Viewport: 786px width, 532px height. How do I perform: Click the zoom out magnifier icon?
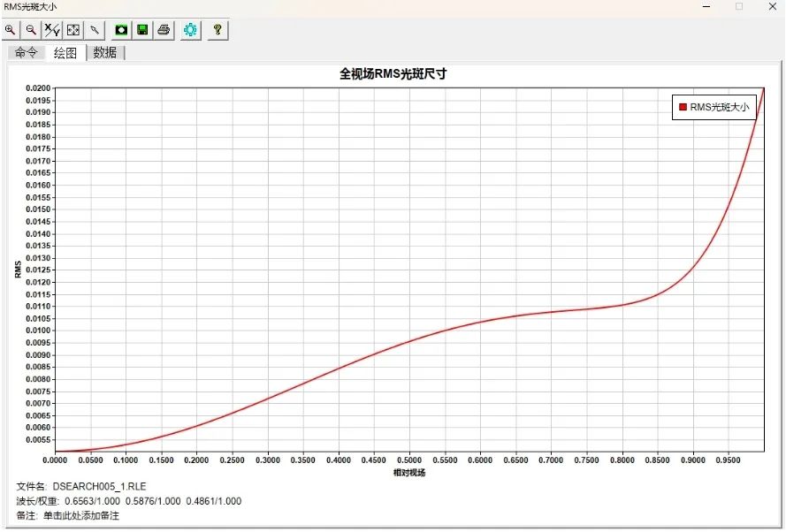point(31,30)
